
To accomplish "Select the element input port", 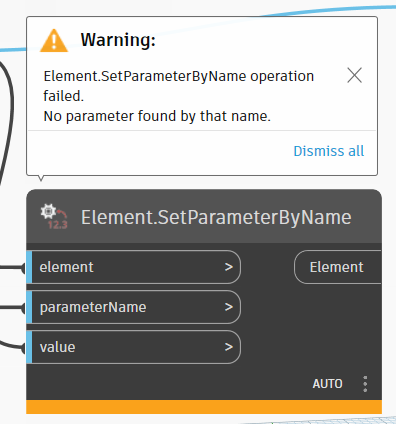I will tap(134, 267).
